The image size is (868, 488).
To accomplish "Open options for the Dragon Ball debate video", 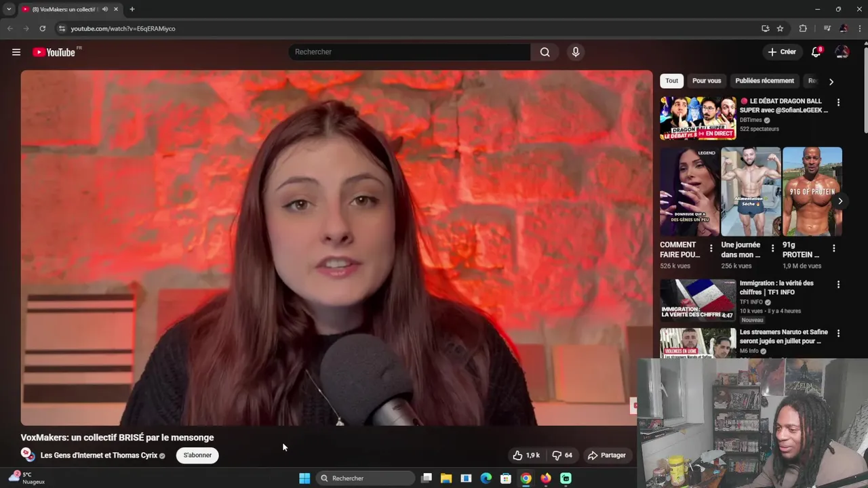I will [x=838, y=102].
